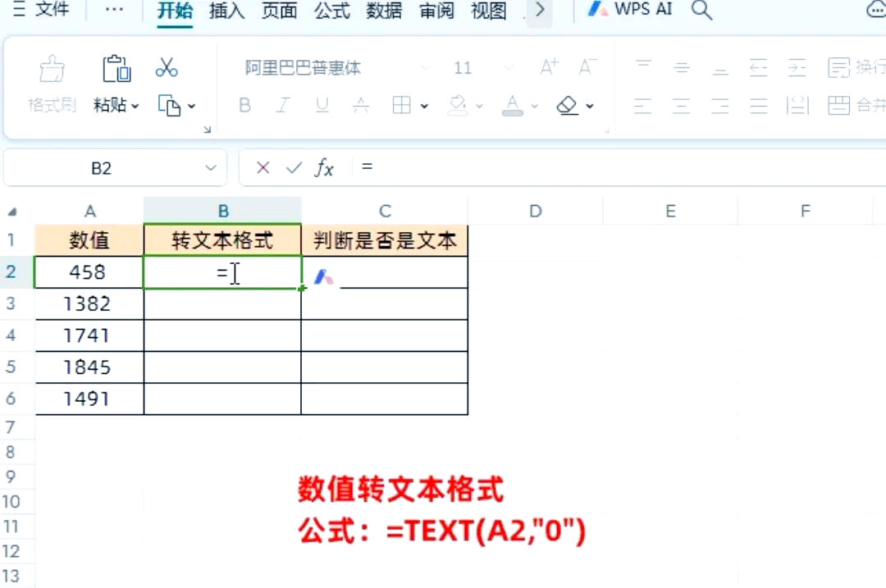Expand the Copy options arrow

[x=191, y=106]
